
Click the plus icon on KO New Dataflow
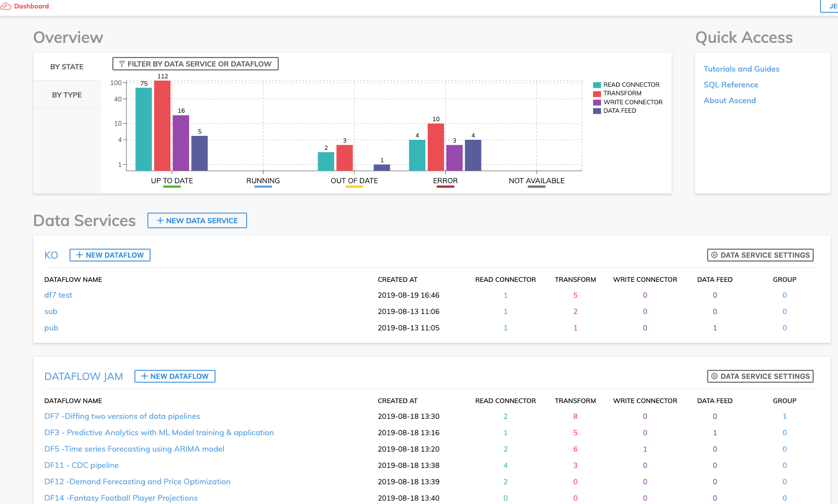point(80,255)
